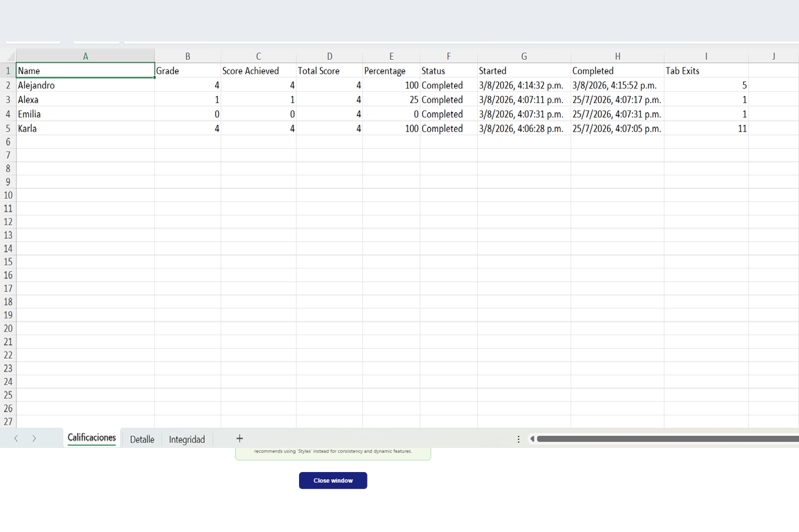This screenshot has height=532, width=799.
Task: Select column I header
Action: (706, 56)
